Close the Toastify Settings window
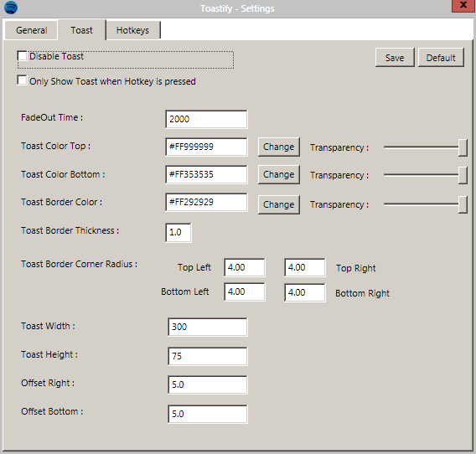Viewport: 476px width, 454px height. 463,6
